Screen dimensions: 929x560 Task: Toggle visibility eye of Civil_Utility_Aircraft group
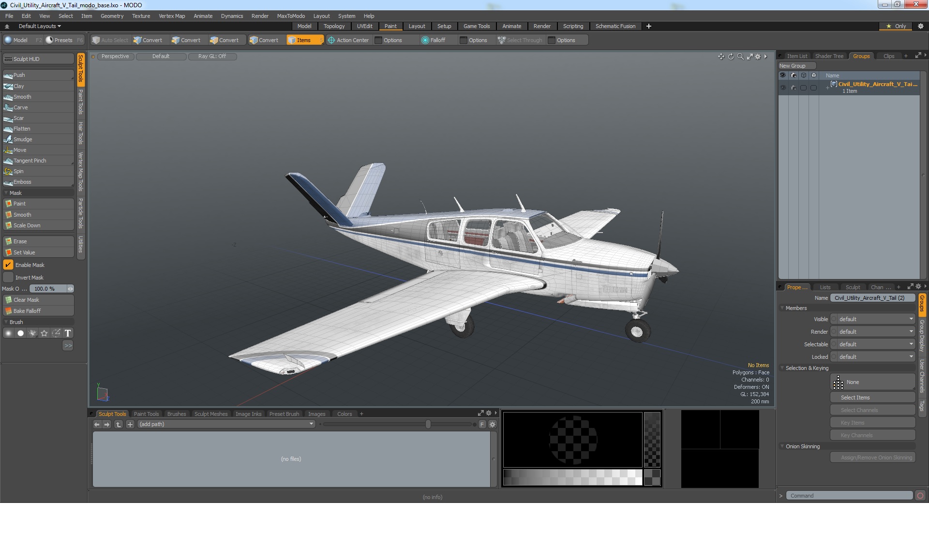click(x=782, y=88)
